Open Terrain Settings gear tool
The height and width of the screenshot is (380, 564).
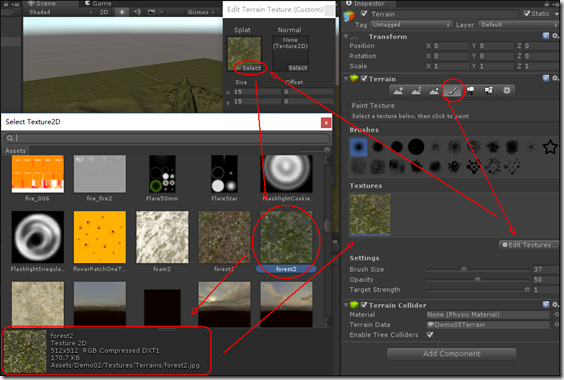(x=506, y=91)
